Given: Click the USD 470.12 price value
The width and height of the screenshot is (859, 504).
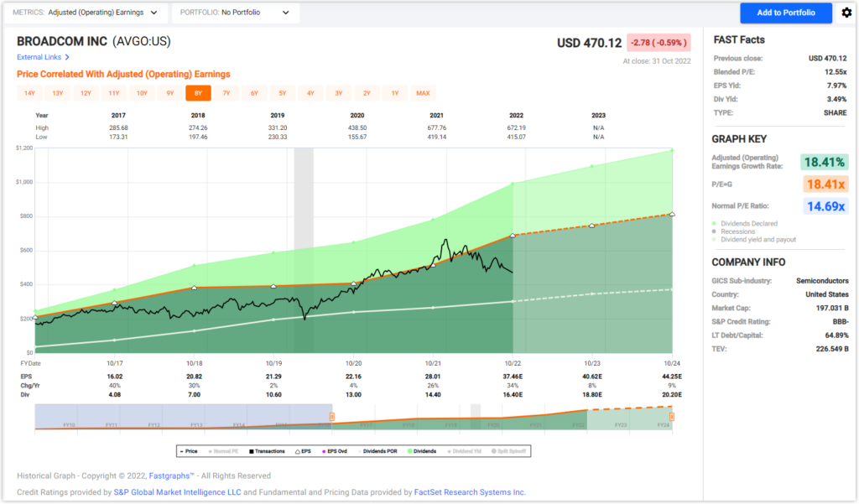Looking at the screenshot, I should [590, 43].
